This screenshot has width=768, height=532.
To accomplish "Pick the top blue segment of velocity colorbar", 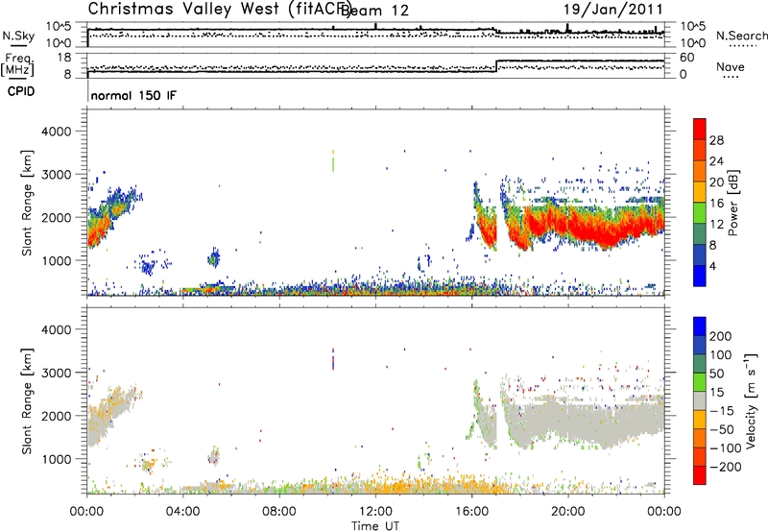I will tap(700, 326).
